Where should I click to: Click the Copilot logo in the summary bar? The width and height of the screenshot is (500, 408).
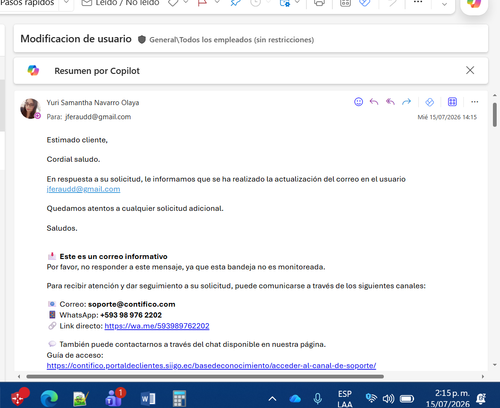pos(33,70)
